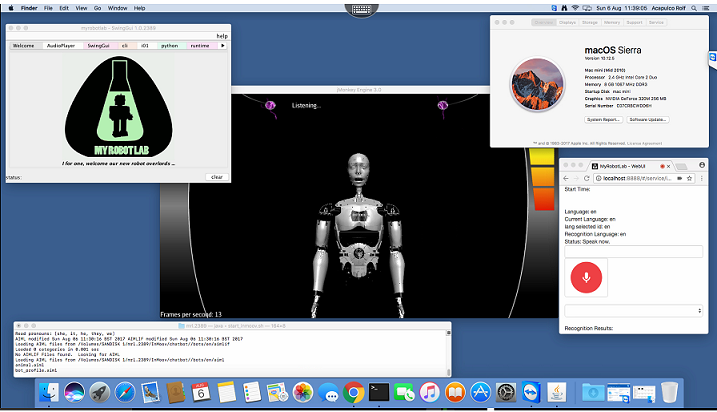Switch to Google Chrome in the dock
The image size is (717, 412).
click(x=353, y=392)
